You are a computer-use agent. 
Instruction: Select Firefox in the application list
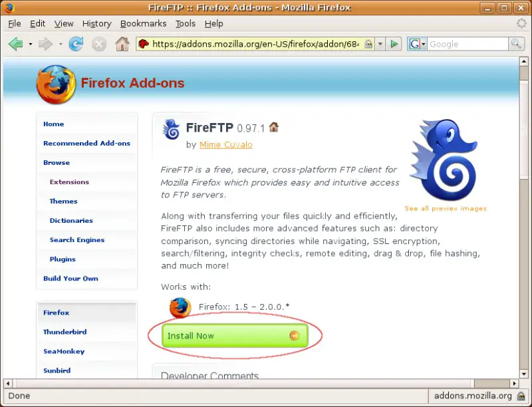click(x=57, y=313)
